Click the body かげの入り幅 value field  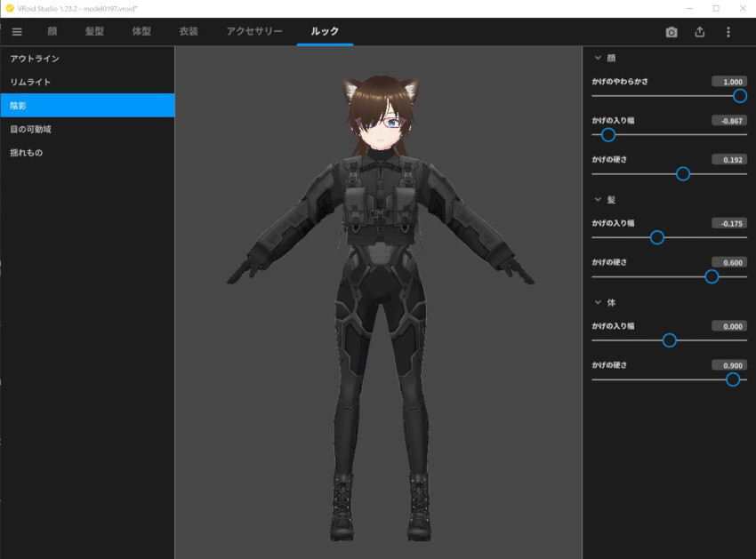[728, 326]
